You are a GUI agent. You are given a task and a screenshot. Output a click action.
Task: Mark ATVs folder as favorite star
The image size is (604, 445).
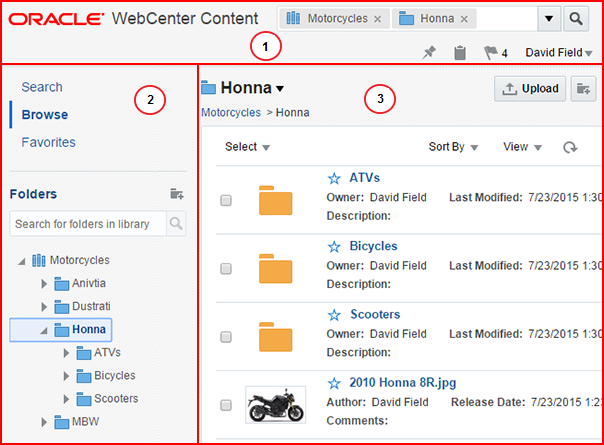coord(334,178)
